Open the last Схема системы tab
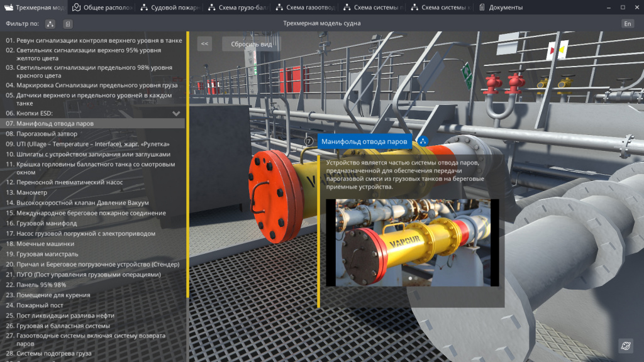 point(441,8)
